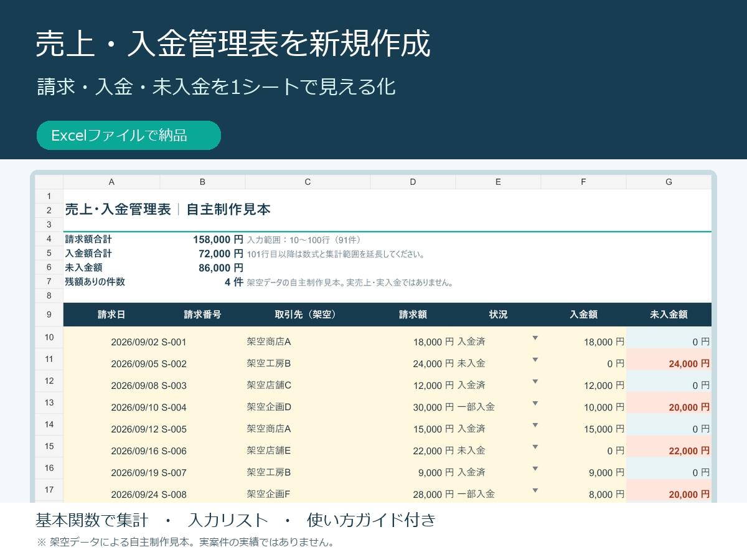
Task: Select column A header
Action: [x=111, y=182]
